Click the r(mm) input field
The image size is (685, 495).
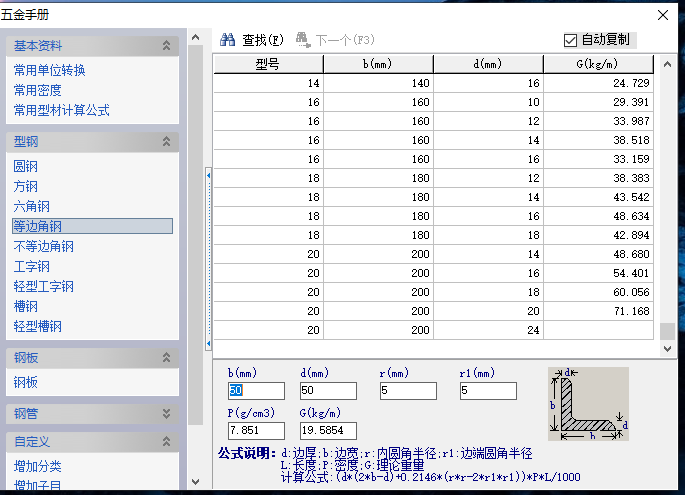pyautogui.click(x=408, y=391)
